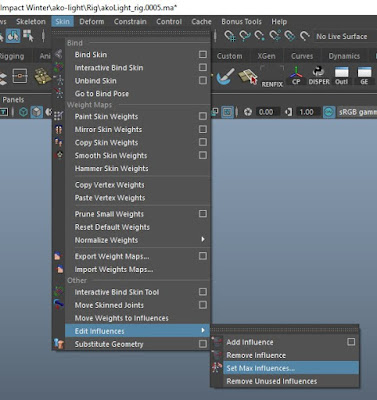Click the snap to grids magnet icon
Image resolution: width=377 pixels, height=400 pixels.
pyautogui.click(x=230, y=36)
